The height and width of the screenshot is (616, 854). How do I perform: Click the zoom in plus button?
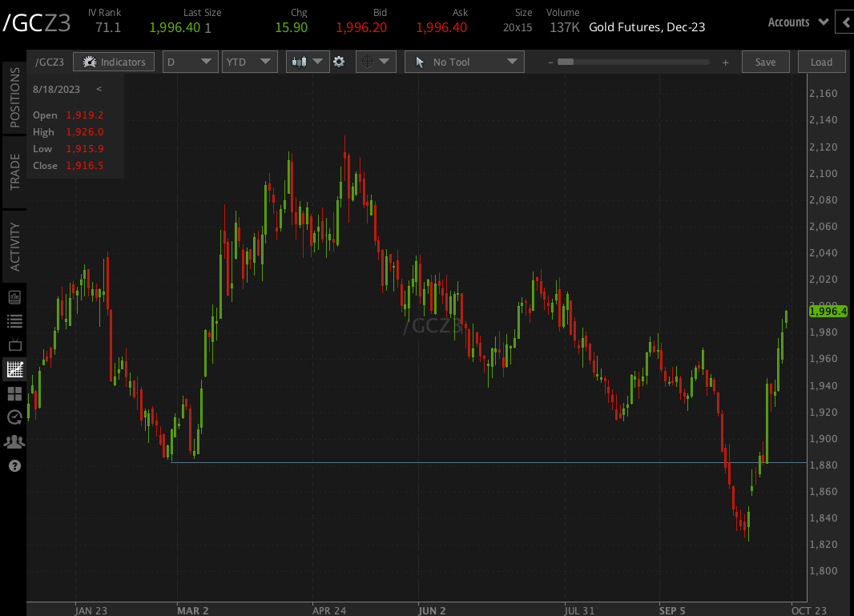pyautogui.click(x=726, y=62)
